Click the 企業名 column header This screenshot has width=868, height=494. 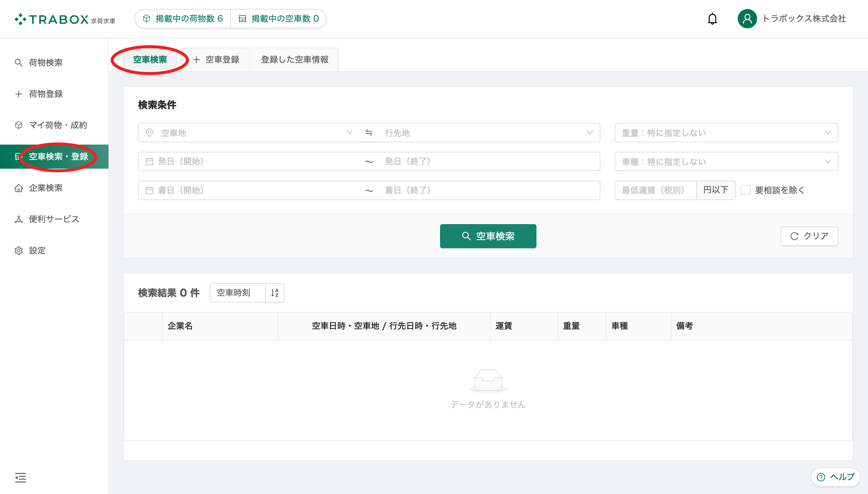coord(220,326)
